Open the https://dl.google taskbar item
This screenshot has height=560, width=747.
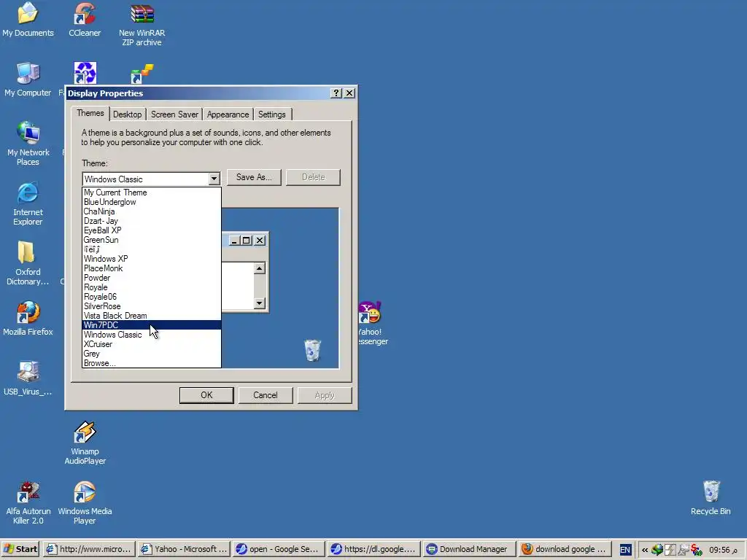click(374, 549)
